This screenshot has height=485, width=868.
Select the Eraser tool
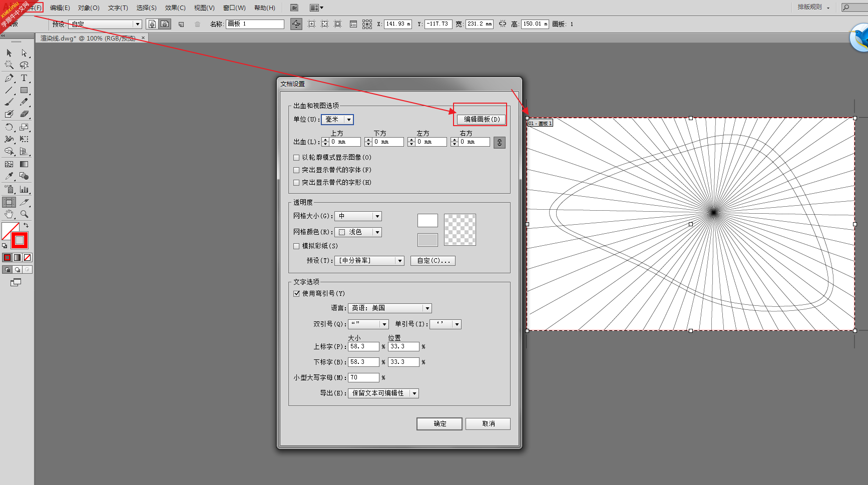tap(24, 114)
